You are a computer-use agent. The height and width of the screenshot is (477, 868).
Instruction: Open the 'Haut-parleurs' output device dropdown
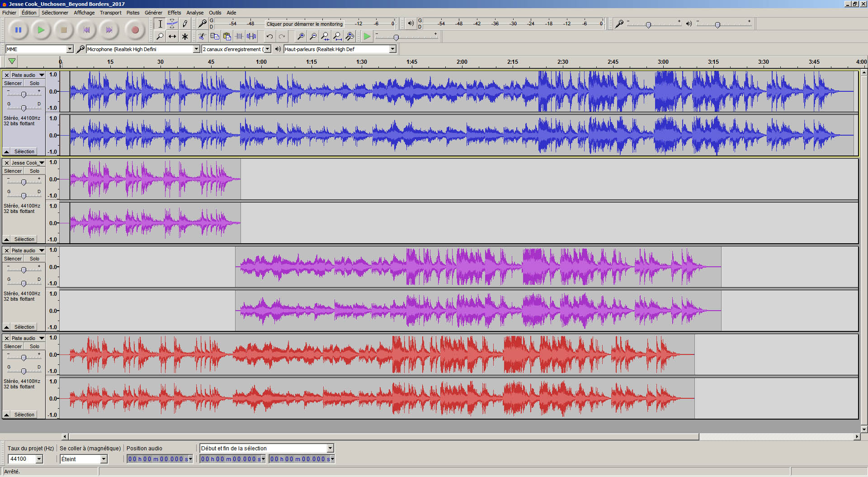point(392,49)
